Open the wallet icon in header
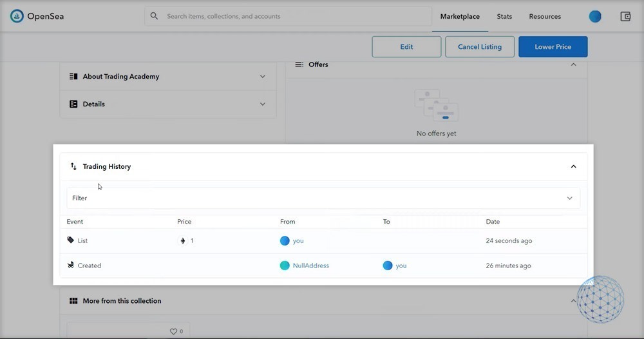The image size is (644, 339). point(625,17)
